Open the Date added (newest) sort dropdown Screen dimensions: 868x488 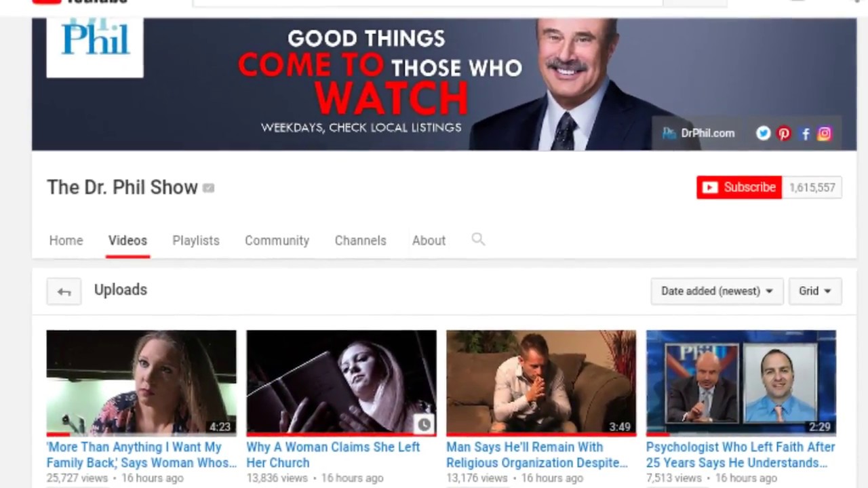(x=717, y=291)
